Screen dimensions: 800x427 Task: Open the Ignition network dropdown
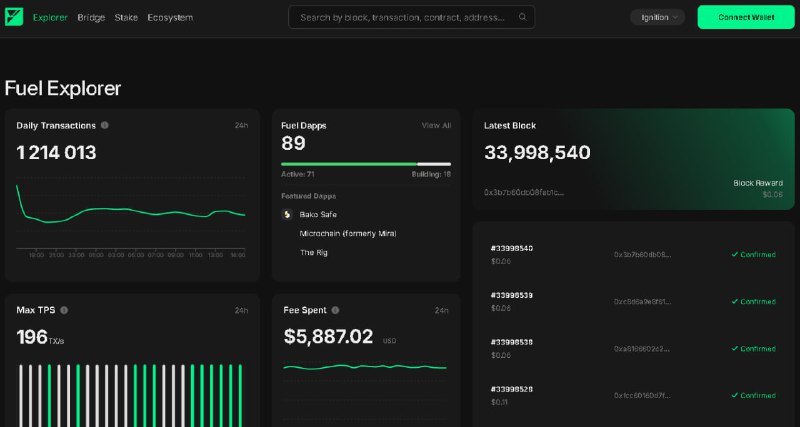pyautogui.click(x=657, y=17)
